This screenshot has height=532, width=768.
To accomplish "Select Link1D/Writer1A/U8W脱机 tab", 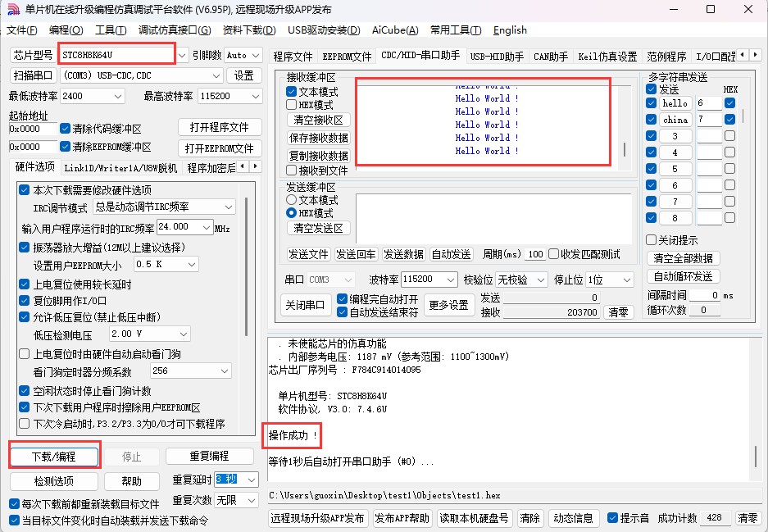I will [120, 168].
